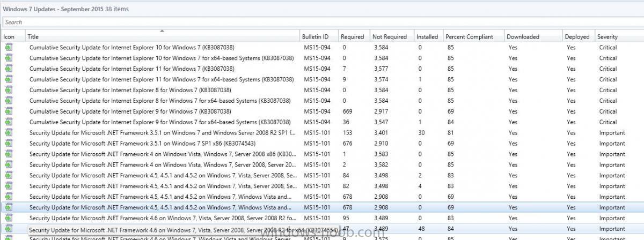Select Cumulative Security Update for Internet Explorer 10 for Windows 7 title

pos(131,47)
